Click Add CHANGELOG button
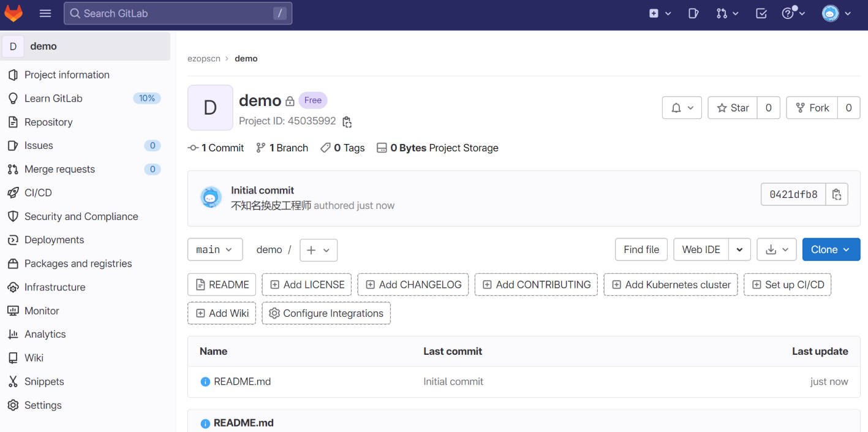Image resolution: width=868 pixels, height=432 pixels. click(413, 284)
